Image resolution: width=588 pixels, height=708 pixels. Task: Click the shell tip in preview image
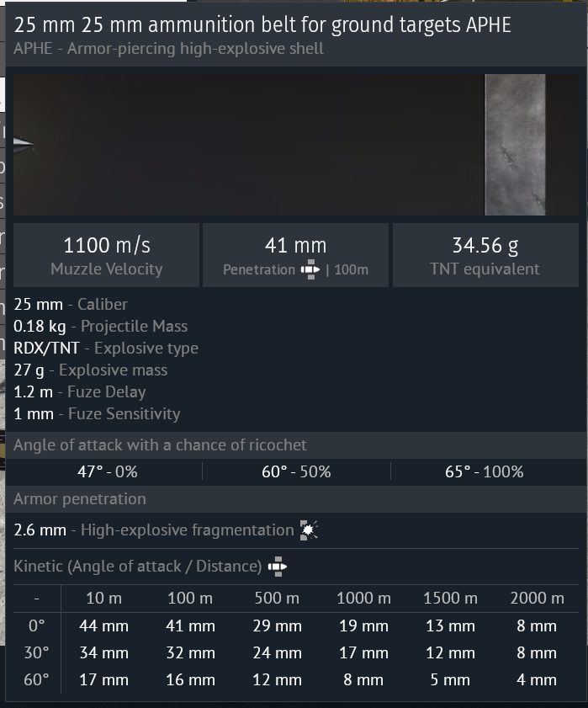point(23,146)
